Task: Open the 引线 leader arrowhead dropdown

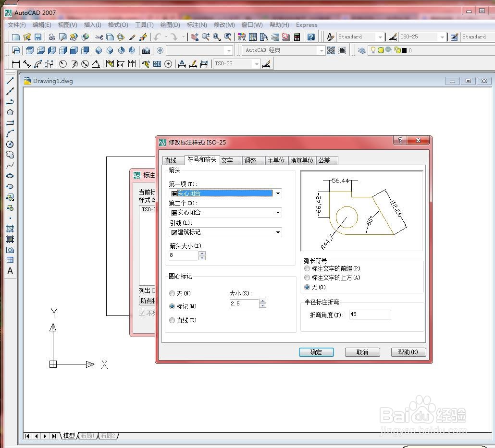Action: [278, 232]
